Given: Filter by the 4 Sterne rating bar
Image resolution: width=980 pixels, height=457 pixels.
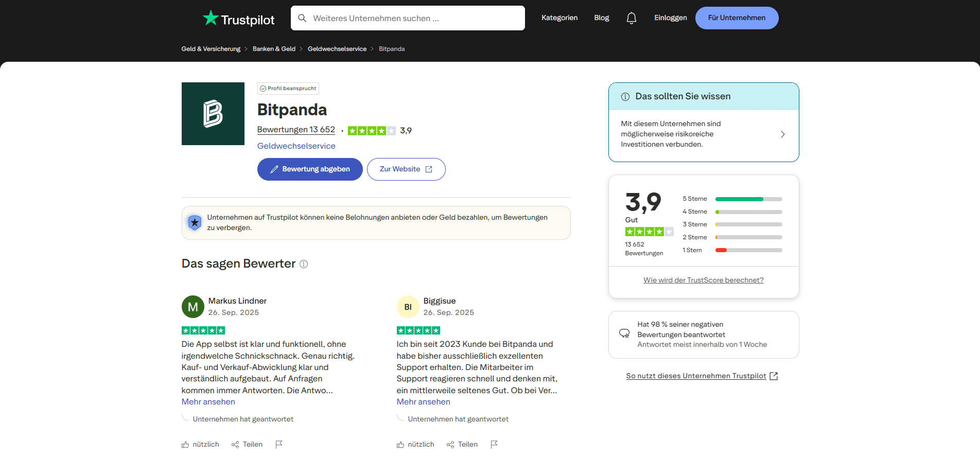Looking at the screenshot, I should 732,212.
